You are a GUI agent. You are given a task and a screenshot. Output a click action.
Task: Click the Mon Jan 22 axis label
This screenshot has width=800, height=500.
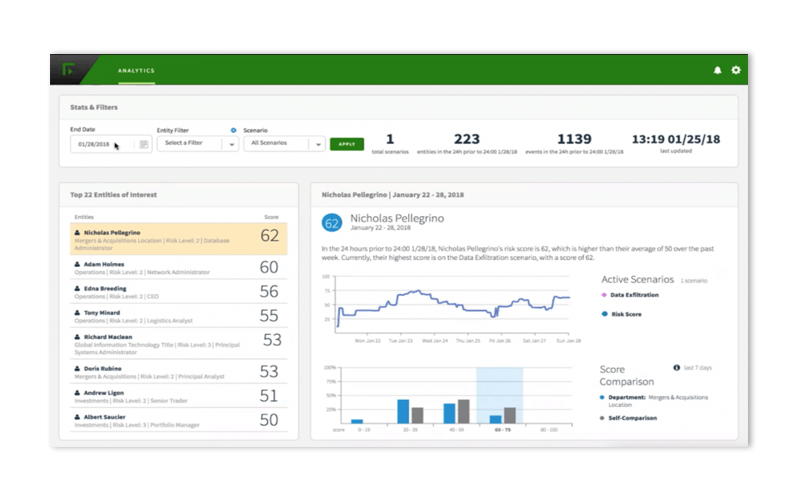pyautogui.click(x=368, y=340)
